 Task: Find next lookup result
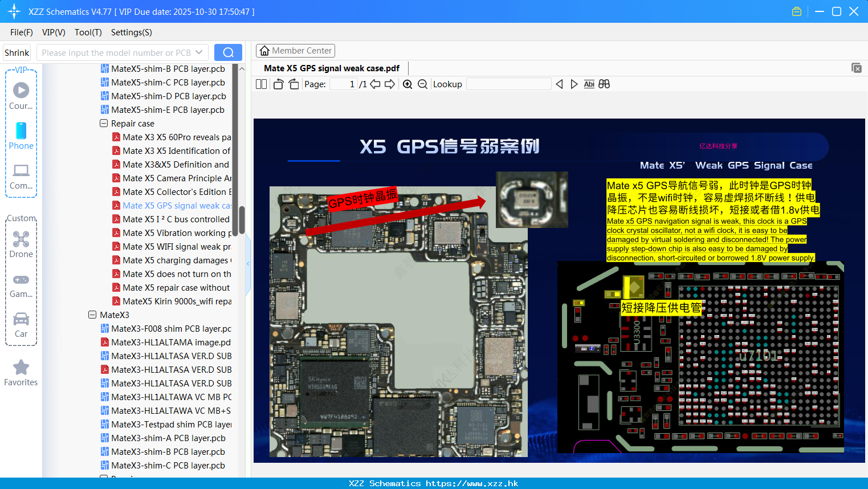tap(574, 84)
